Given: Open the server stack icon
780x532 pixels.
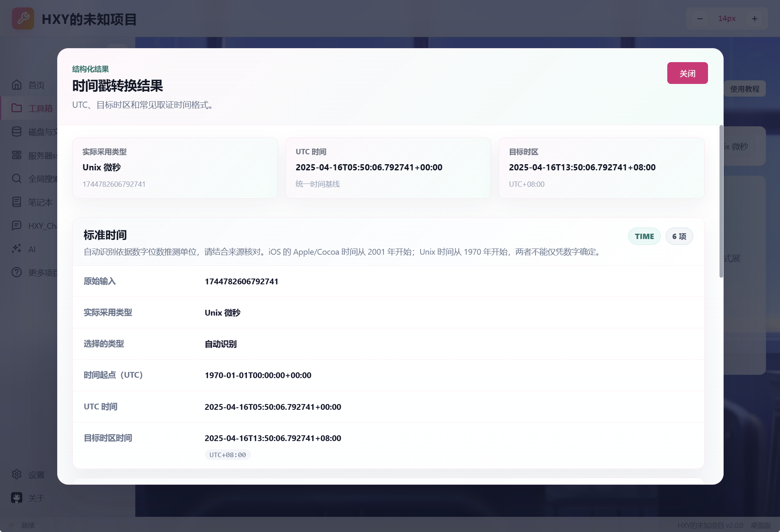Looking at the screenshot, I should click(x=16, y=155).
